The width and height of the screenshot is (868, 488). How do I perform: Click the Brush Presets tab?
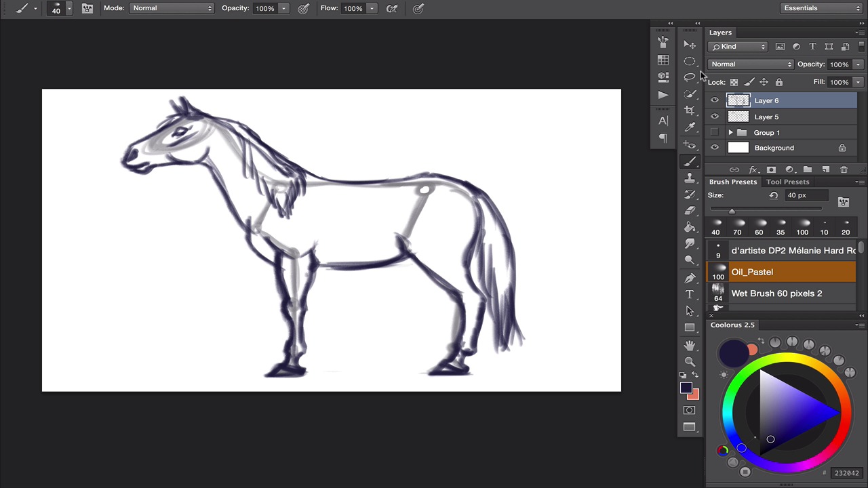(x=732, y=182)
